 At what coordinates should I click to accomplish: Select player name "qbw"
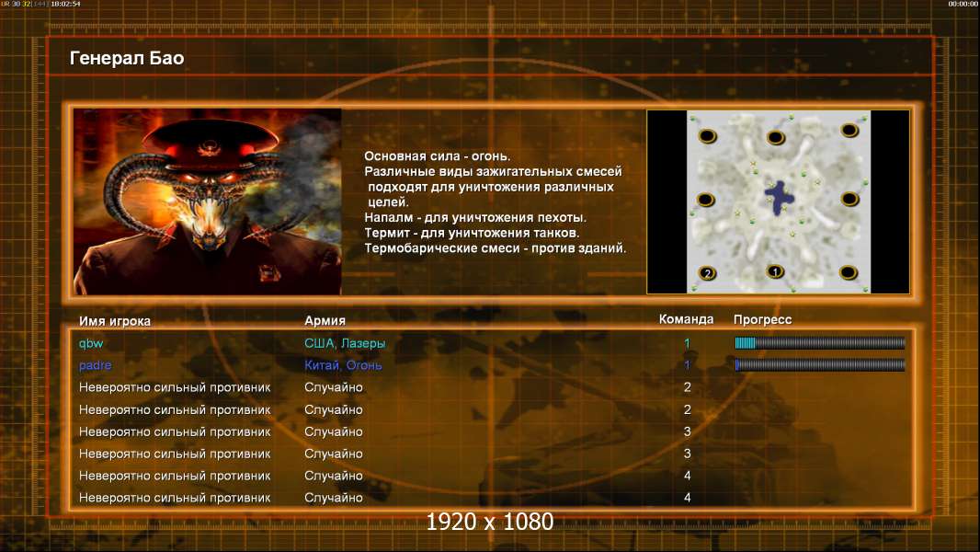pyautogui.click(x=91, y=343)
